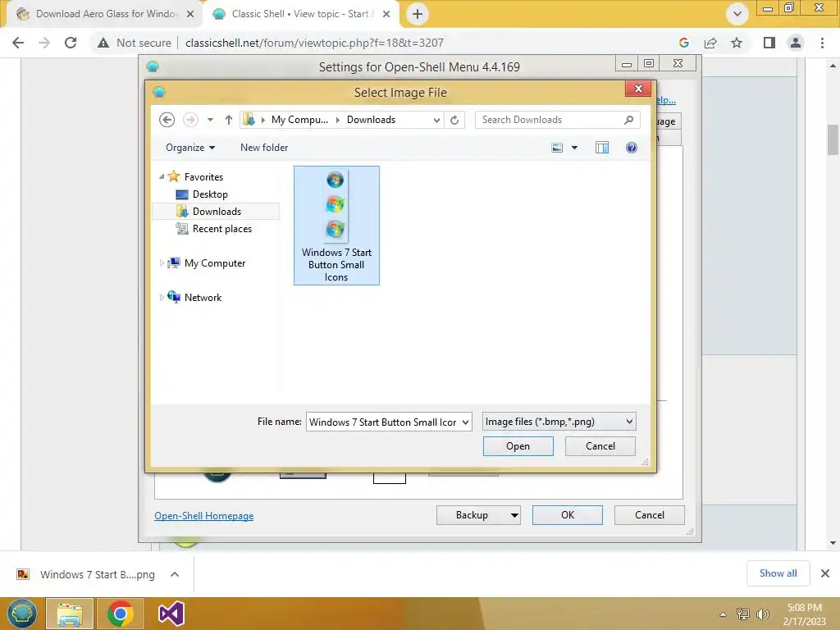Select the Classic Shell View topic tab
The height and width of the screenshot is (630, 840).
[300, 14]
